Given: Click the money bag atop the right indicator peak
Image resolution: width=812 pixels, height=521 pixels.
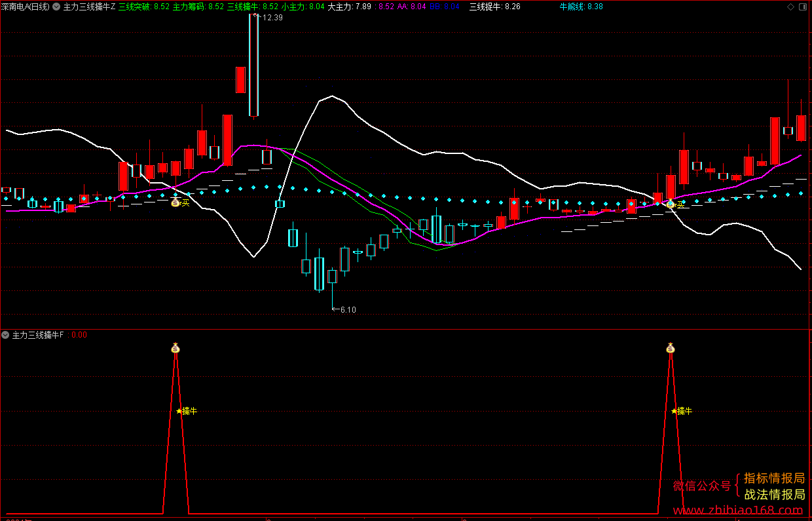Looking at the screenshot, I should tap(670, 348).
